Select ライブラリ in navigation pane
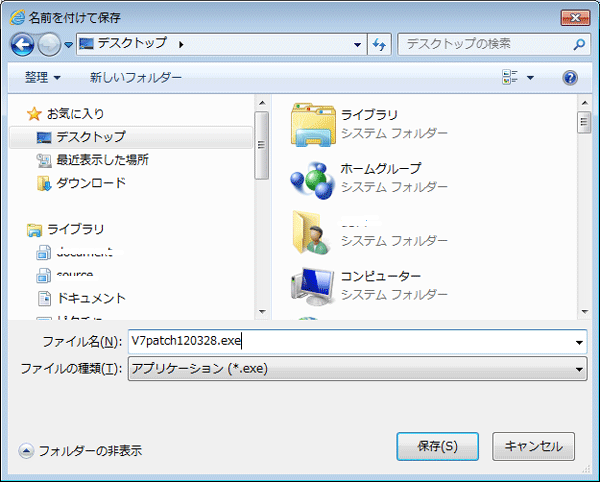600x482 pixels. [75, 229]
